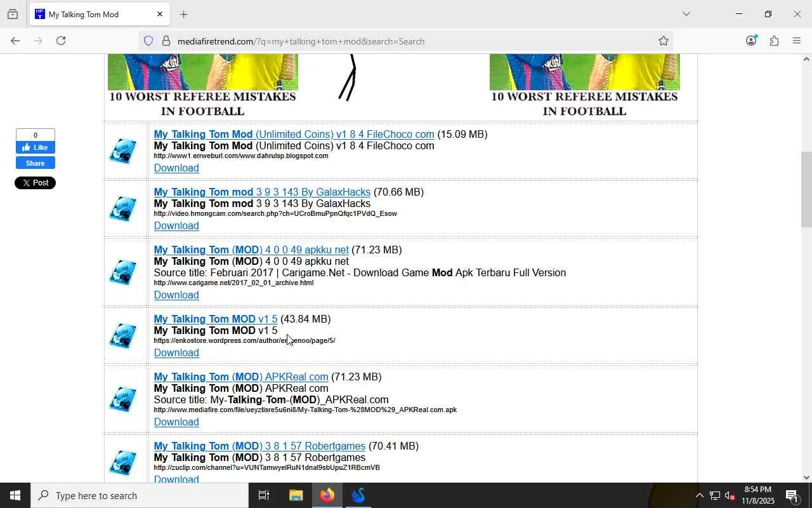Viewport: 812px width, 508px height.
Task: Click file icon for apkku net result
Action: [122, 272]
